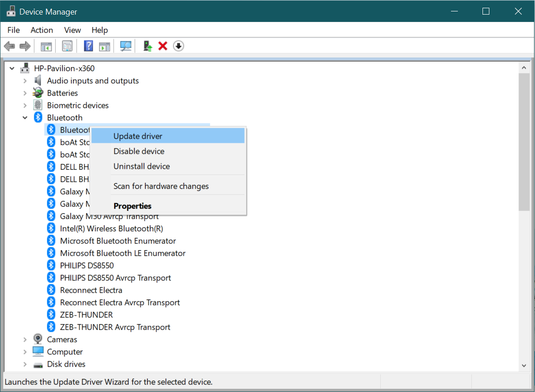Expand the Batteries category

(25, 93)
